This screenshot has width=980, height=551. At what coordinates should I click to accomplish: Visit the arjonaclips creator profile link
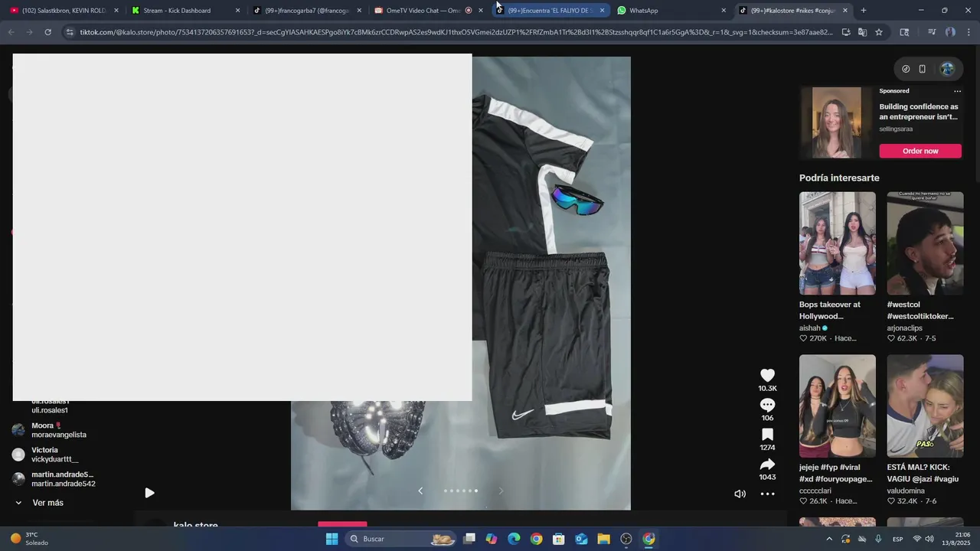coord(905,328)
